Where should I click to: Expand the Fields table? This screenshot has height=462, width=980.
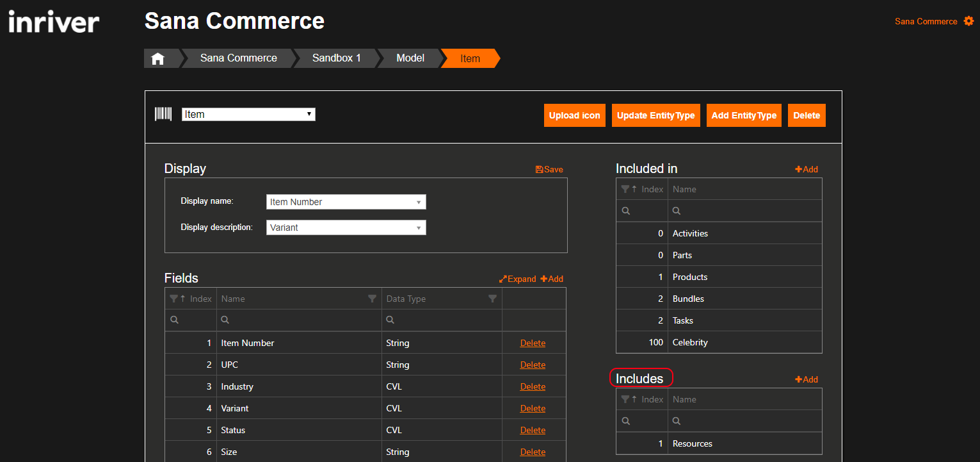(x=517, y=279)
